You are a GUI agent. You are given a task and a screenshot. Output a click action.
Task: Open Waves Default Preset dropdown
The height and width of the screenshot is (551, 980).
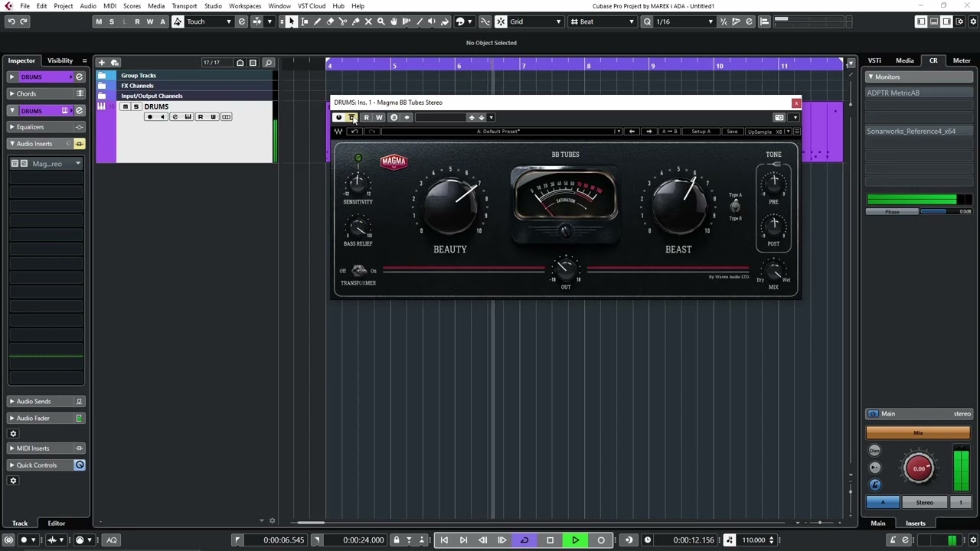pyautogui.click(x=501, y=132)
